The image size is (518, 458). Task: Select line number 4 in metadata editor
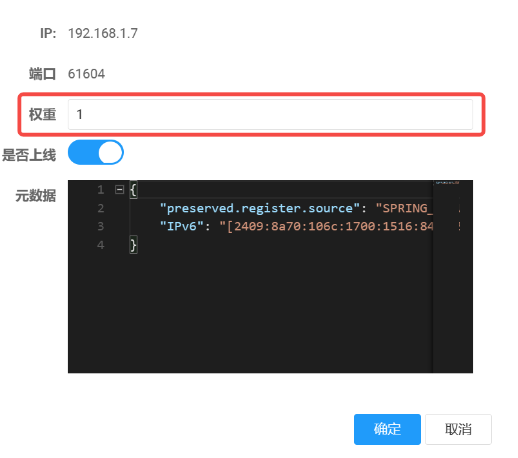point(101,245)
